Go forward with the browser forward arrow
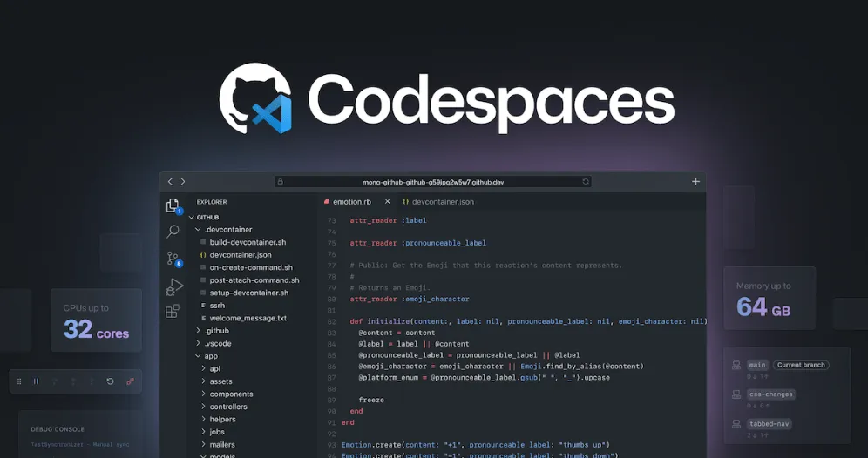 coord(183,181)
